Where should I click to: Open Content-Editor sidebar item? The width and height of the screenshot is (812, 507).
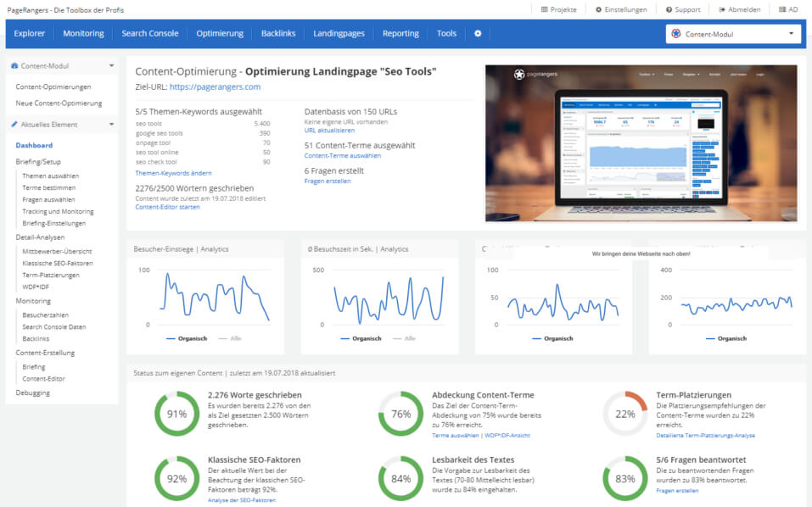click(x=43, y=379)
